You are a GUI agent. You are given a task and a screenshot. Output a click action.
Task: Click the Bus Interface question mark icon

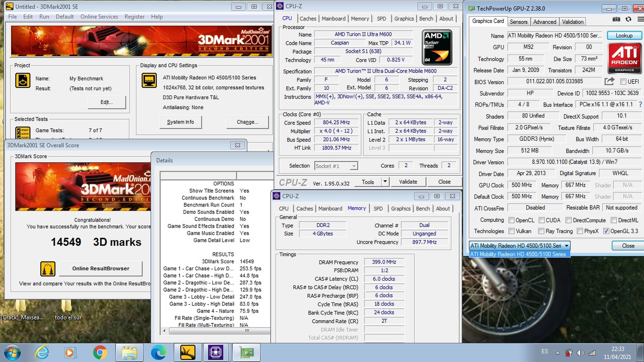(x=640, y=104)
